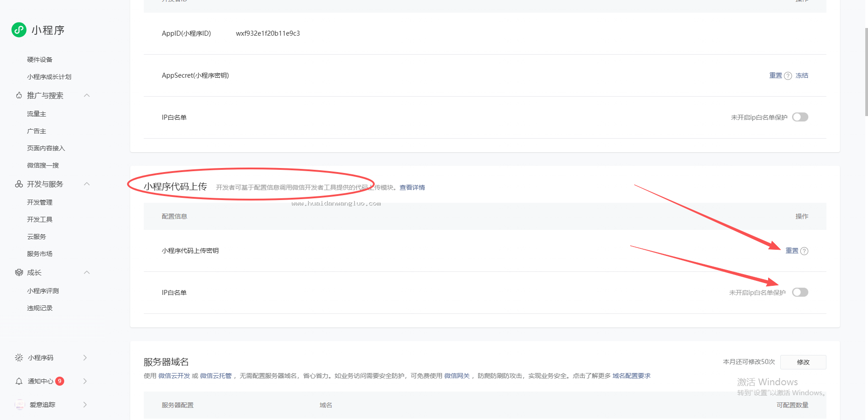
Task: Click the 小程序码 sunburst icon
Action: [x=19, y=358]
